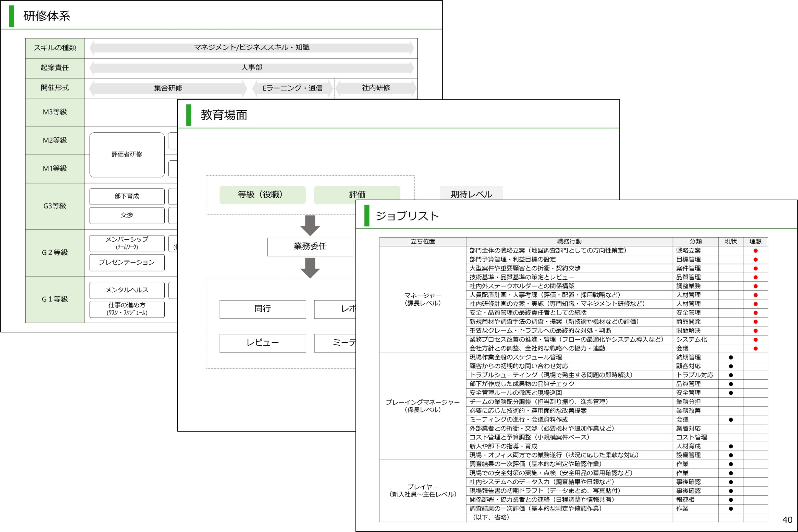Viewport: 798px width, 532px height.
Task: Click the プレゼンテーション box
Action: pos(127,262)
